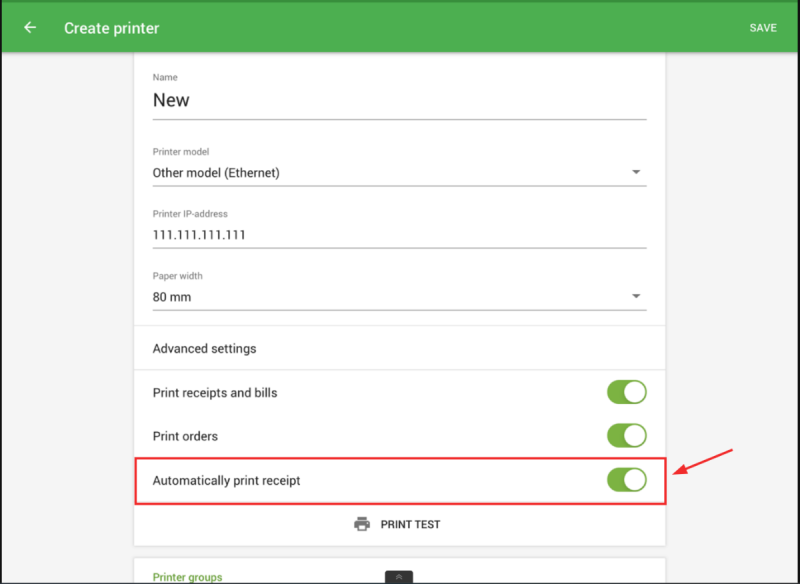Click the 'Print receipts and bills' label
Image resolution: width=800 pixels, height=584 pixels.
pos(215,393)
